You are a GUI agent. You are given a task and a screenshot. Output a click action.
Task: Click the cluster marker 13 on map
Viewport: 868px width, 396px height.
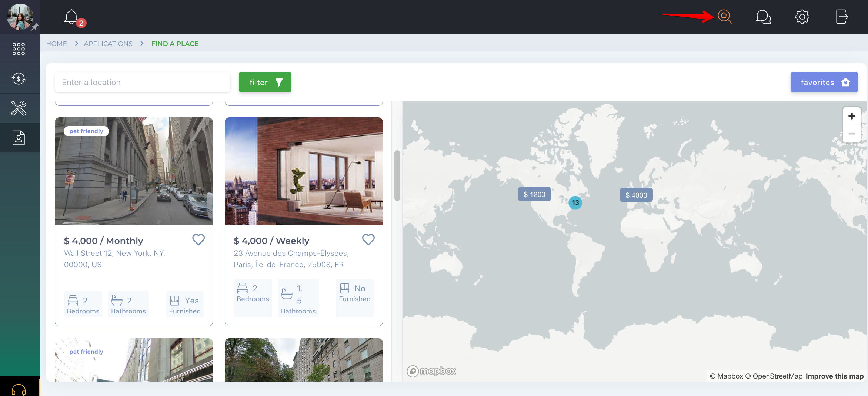pos(575,203)
